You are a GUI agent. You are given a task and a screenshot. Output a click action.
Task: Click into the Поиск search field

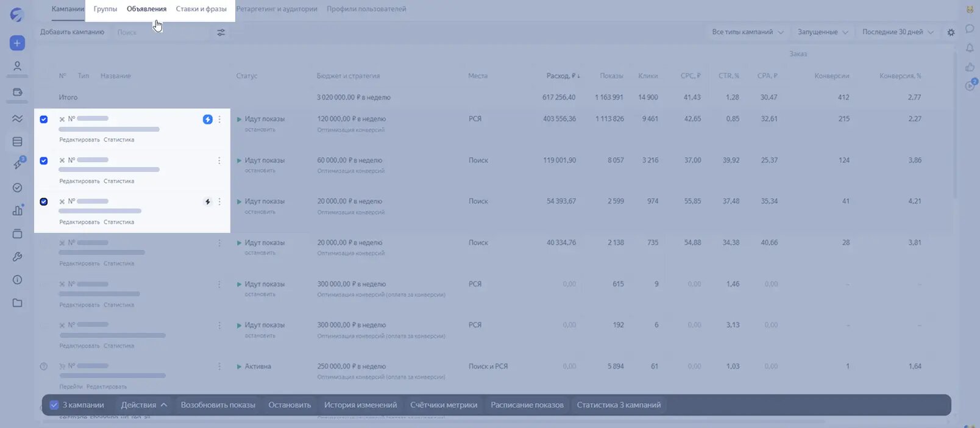[162, 32]
